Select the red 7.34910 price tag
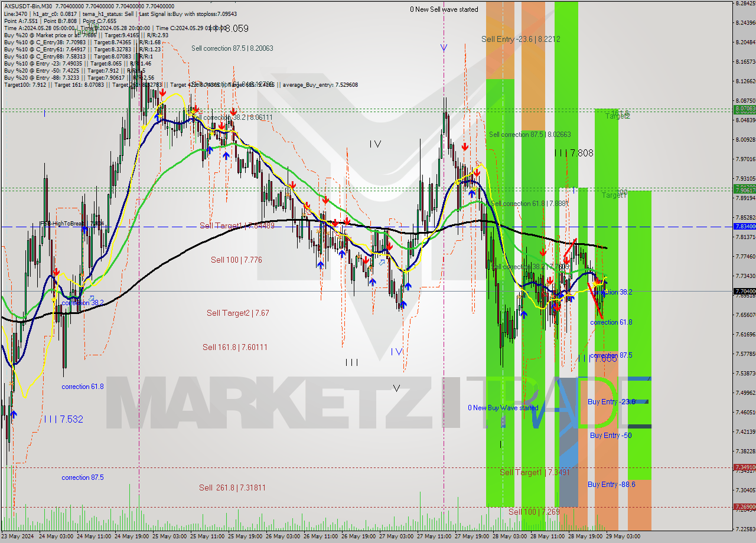756x543 pixels. click(x=744, y=467)
